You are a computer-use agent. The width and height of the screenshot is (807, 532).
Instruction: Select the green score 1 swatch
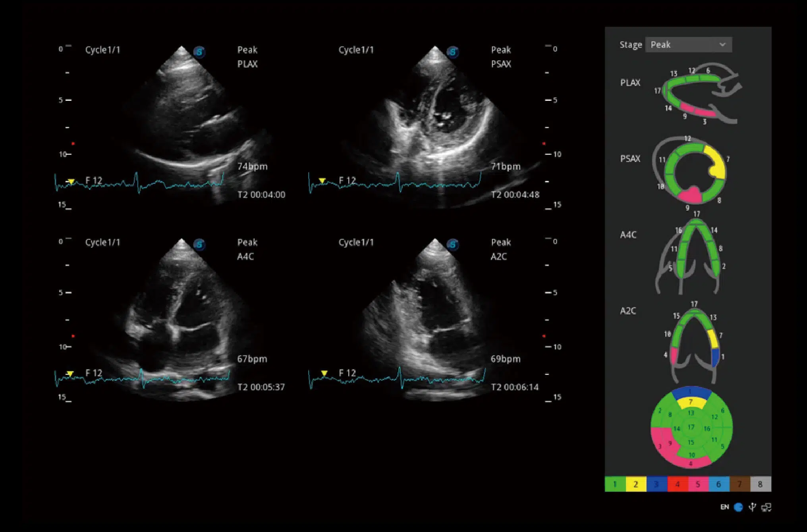pos(615,484)
